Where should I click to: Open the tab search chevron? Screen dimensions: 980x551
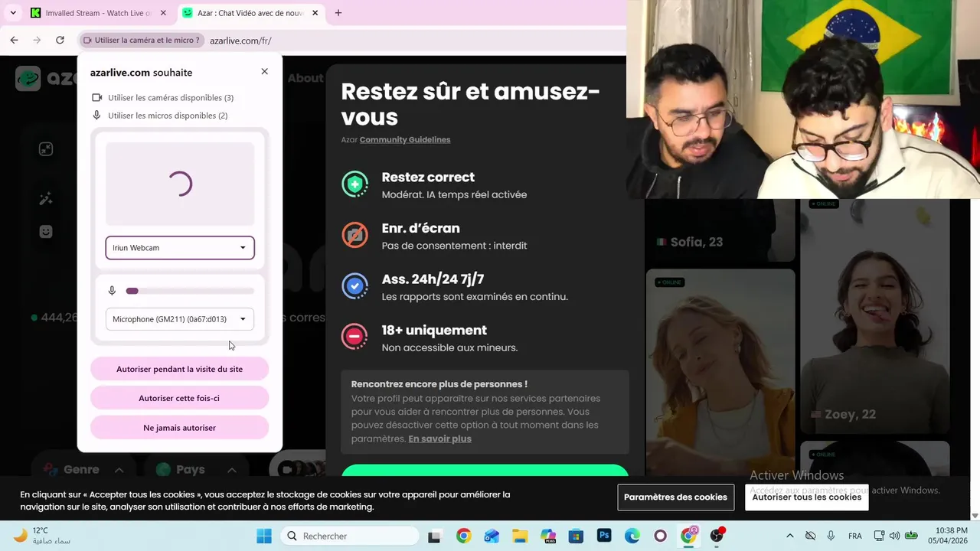13,13
